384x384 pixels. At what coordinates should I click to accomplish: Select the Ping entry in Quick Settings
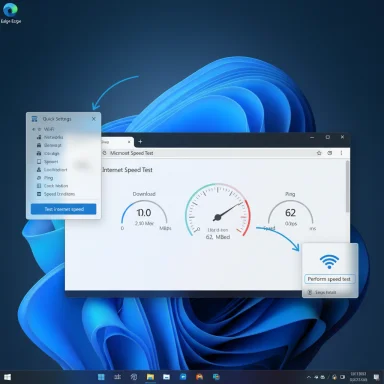click(x=48, y=178)
